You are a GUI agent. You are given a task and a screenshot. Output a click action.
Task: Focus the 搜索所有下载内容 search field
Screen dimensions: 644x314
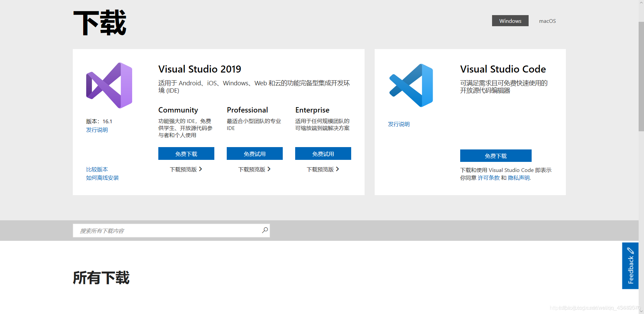(x=171, y=231)
